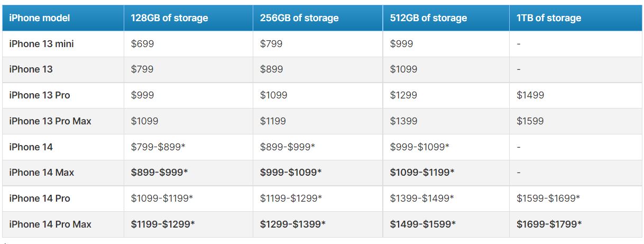
Task: Click the $1599 iPhone 13 Pro Max price
Action: [x=530, y=121]
